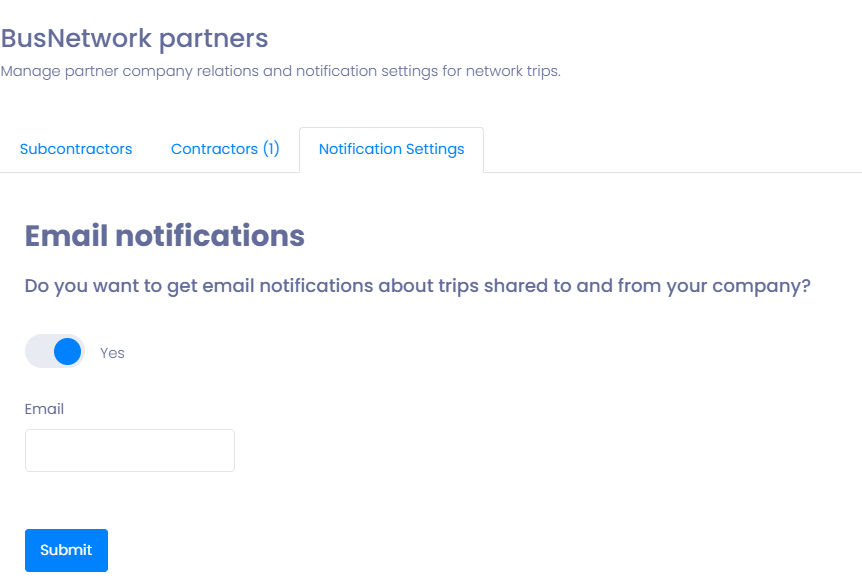Click the page description about partner relations
The image size is (862, 582).
(x=280, y=72)
